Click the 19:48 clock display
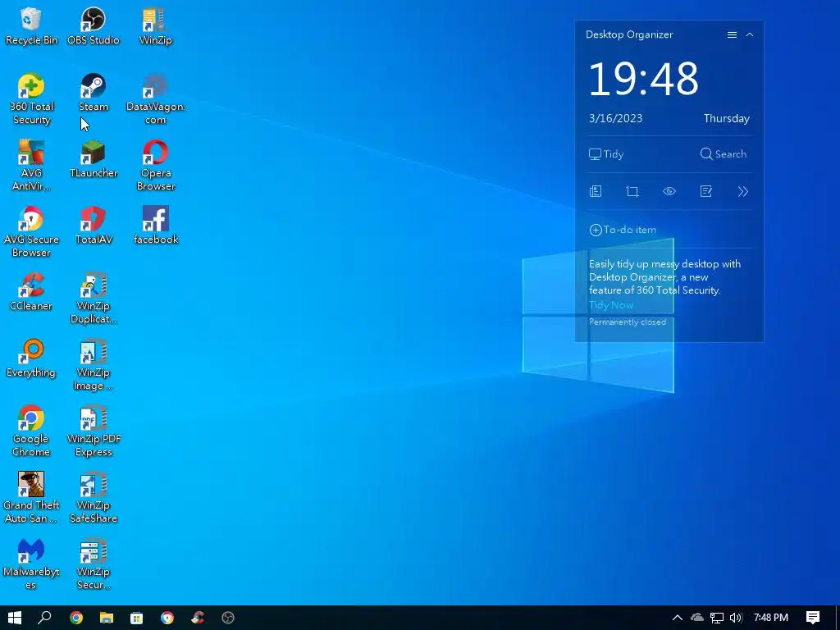 643,80
